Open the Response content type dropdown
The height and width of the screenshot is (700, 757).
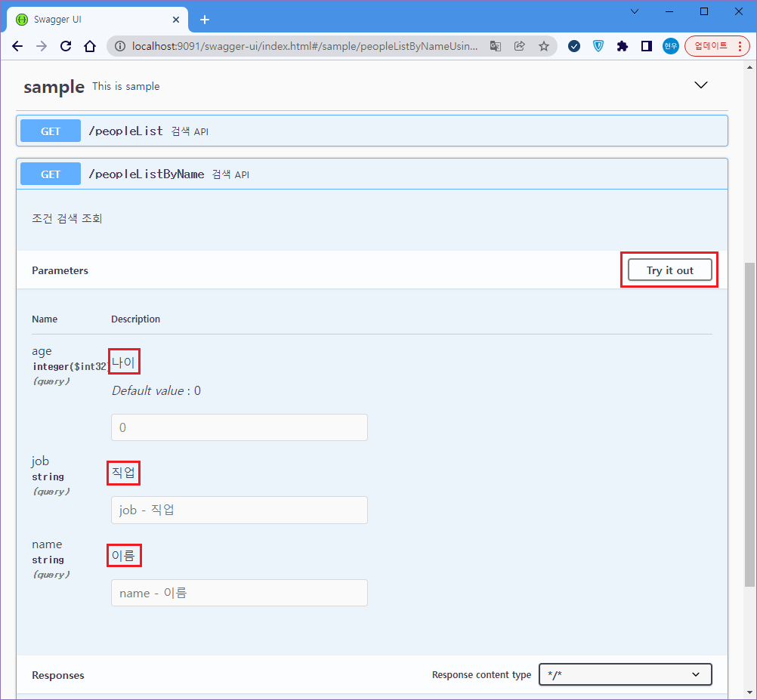tap(626, 674)
